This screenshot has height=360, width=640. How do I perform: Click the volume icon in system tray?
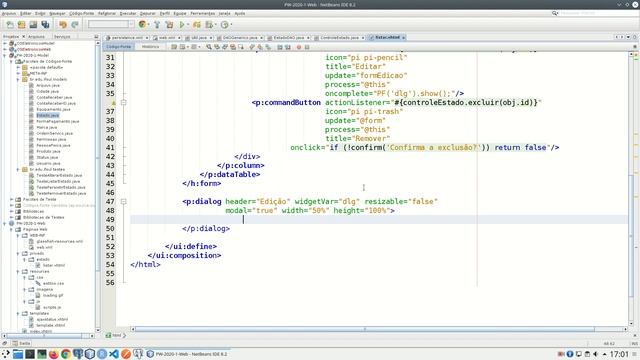pyautogui.click(x=596, y=354)
